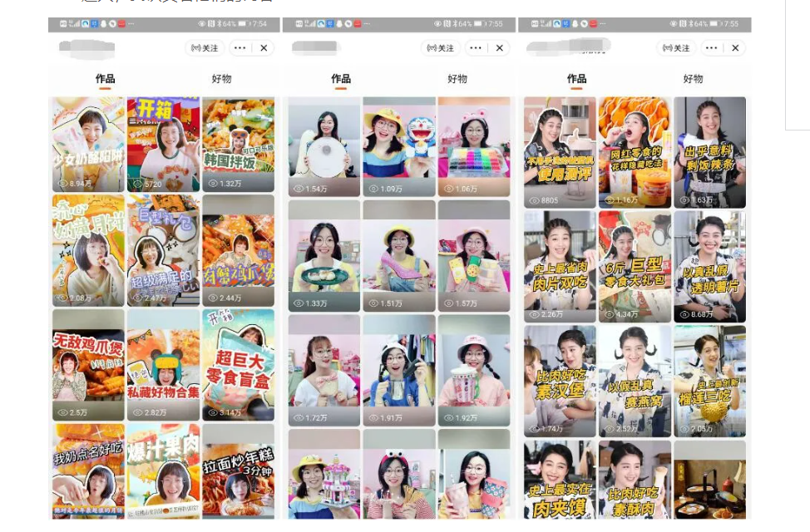Open the 以真乱假透明薯片 video thumbnail
This screenshot has width=810, height=532.
point(709,267)
